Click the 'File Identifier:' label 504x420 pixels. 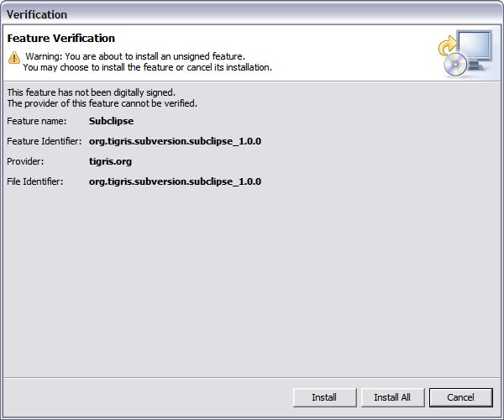(35, 181)
